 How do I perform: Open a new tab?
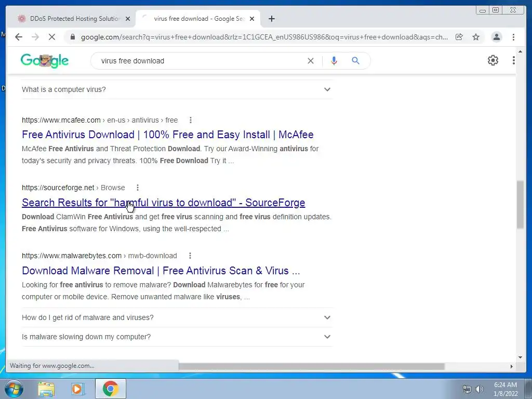pyautogui.click(x=271, y=19)
